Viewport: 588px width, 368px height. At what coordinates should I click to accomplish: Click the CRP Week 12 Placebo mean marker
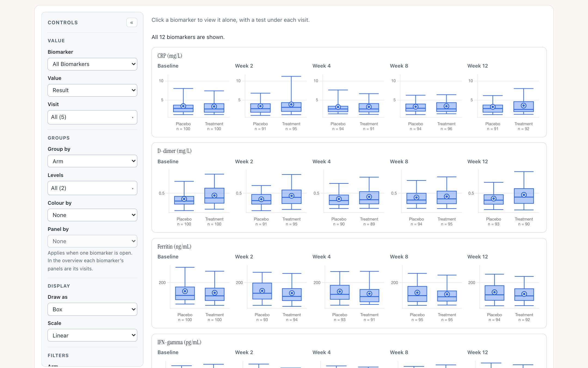(x=493, y=107)
